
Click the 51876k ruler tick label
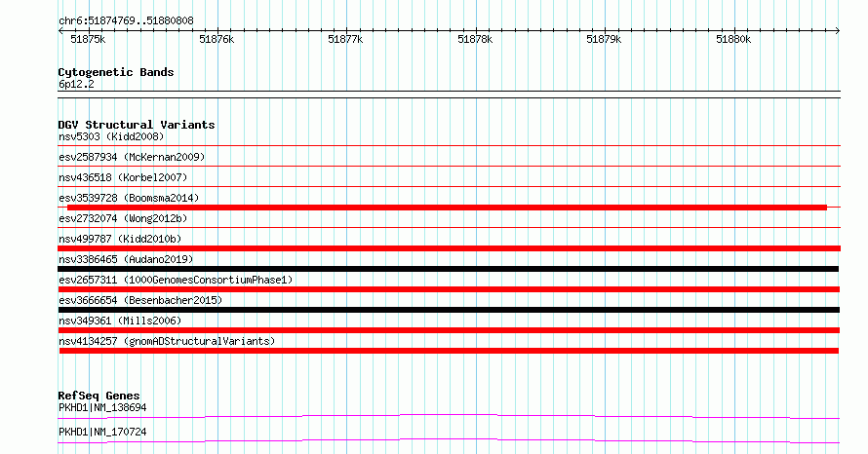pos(217,39)
